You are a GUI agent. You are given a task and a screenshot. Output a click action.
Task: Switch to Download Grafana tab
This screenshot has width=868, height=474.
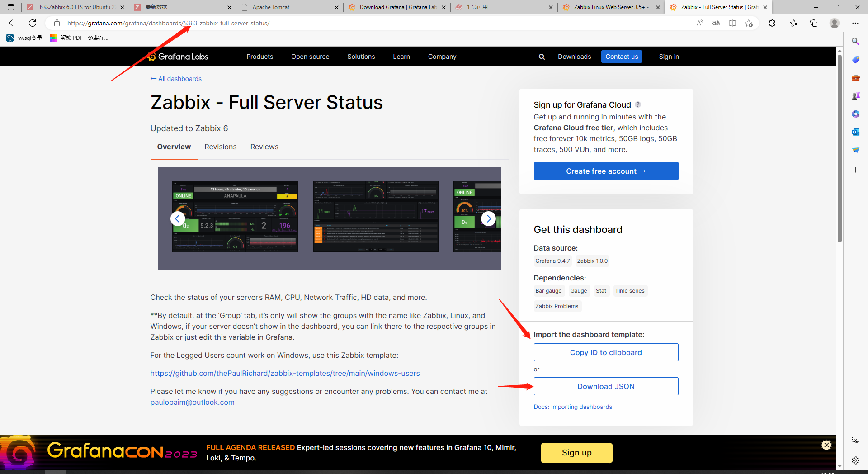coord(396,7)
